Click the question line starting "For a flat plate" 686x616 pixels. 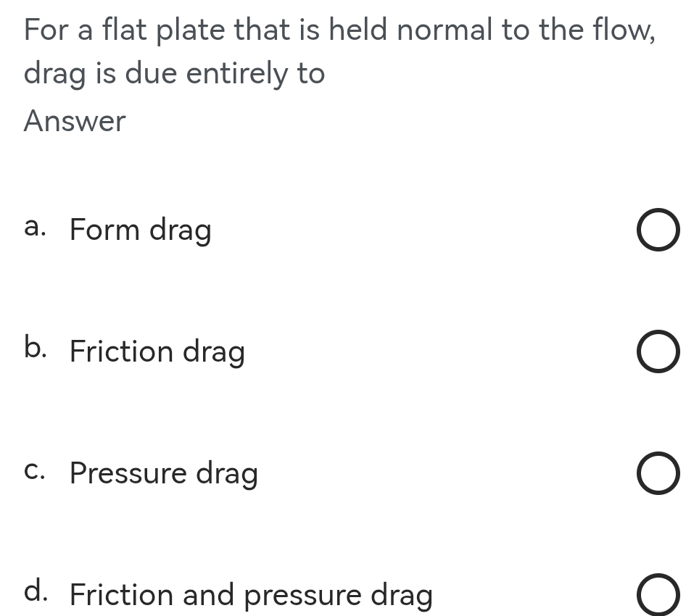pyautogui.click(x=339, y=30)
